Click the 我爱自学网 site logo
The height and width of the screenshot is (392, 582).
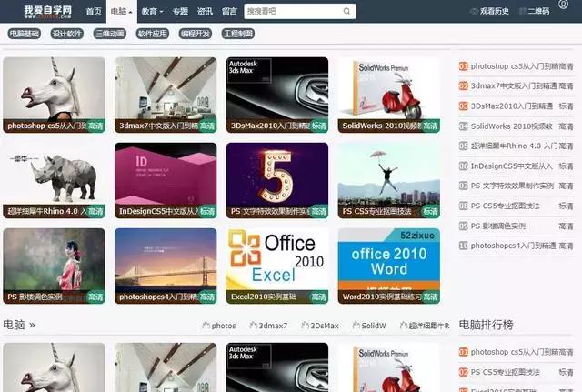(47, 12)
